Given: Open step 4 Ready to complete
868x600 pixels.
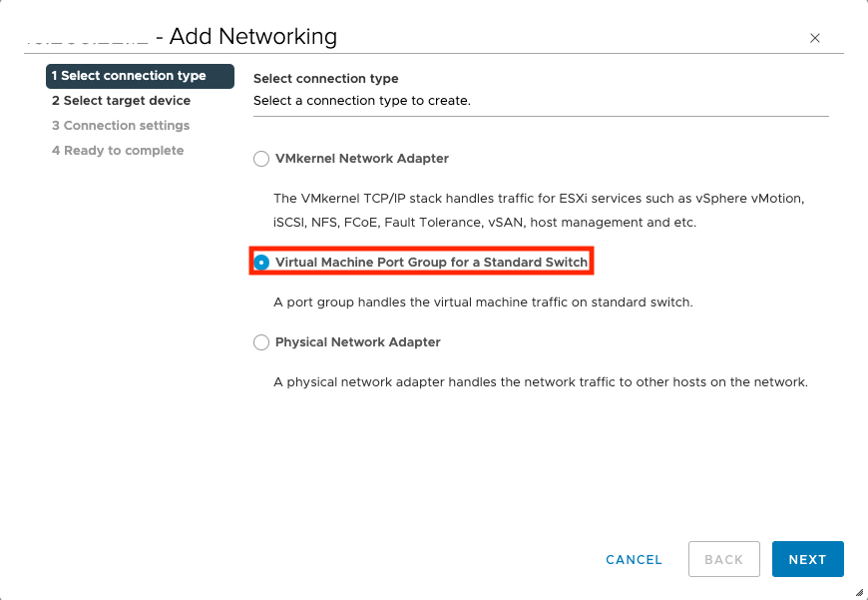Looking at the screenshot, I should point(118,151).
